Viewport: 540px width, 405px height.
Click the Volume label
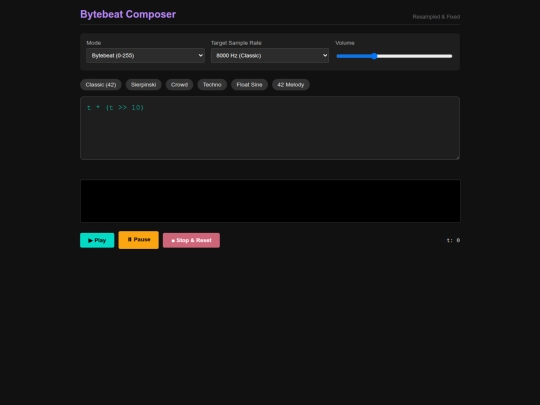[345, 43]
